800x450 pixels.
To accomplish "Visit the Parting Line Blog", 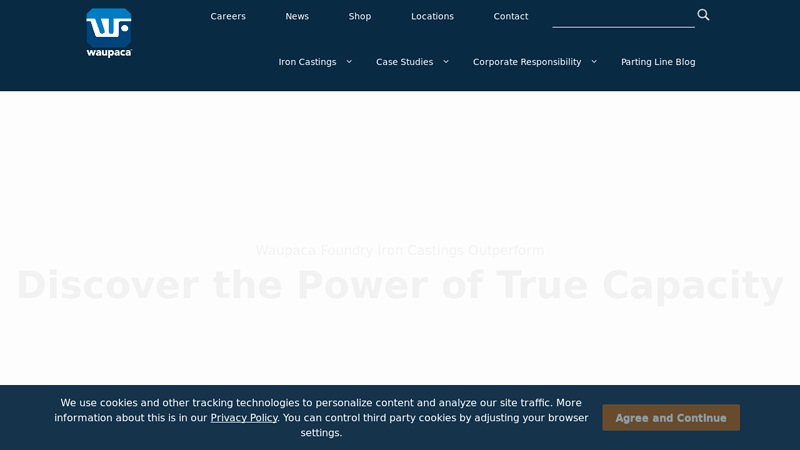I will pyautogui.click(x=658, y=62).
